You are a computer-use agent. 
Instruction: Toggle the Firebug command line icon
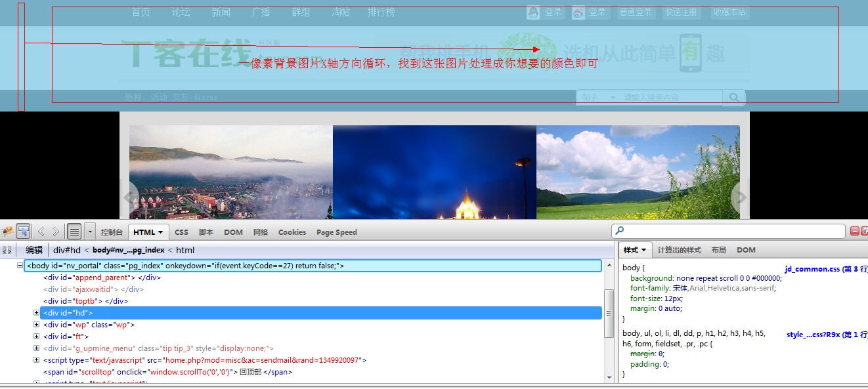tap(74, 232)
